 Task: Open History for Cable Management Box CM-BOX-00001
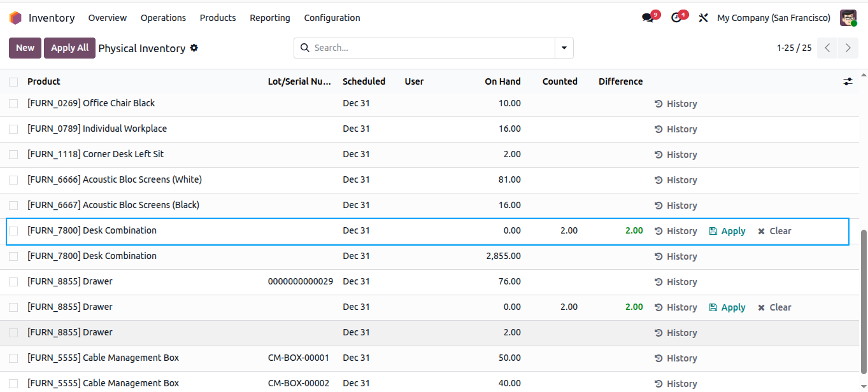point(676,358)
